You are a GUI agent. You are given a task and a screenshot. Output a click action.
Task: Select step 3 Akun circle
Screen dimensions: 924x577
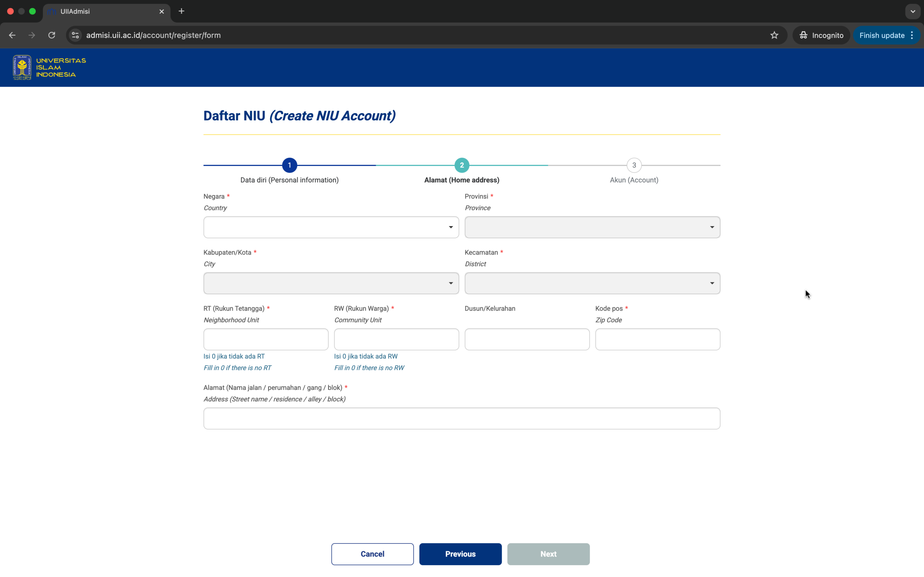tap(634, 165)
